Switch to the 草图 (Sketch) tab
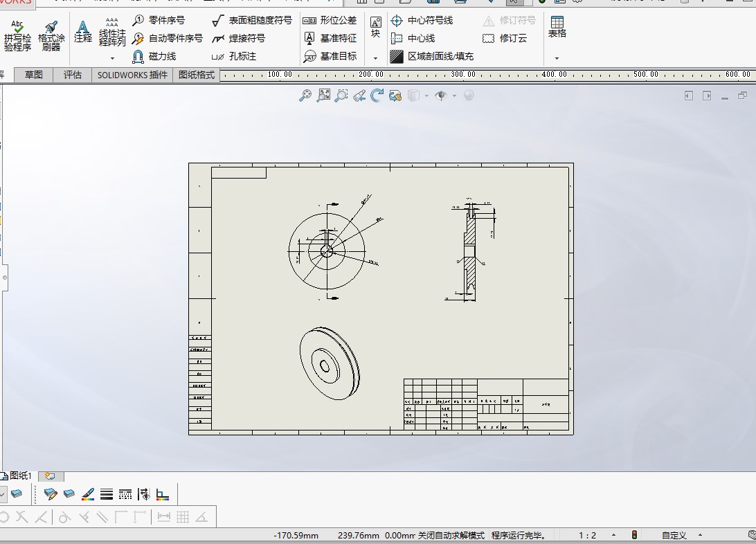The height and width of the screenshot is (544, 756). (34, 75)
